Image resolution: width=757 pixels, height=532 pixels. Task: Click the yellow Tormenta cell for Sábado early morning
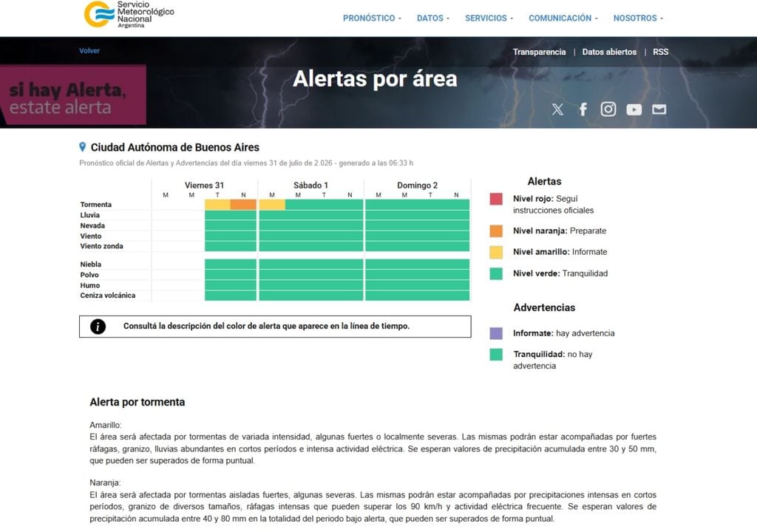click(x=272, y=205)
